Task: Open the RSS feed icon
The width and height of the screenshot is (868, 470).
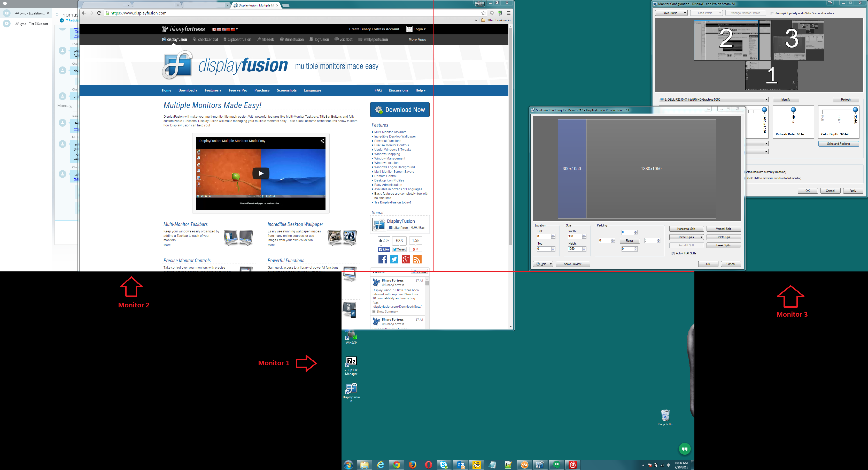Action: 417,259
